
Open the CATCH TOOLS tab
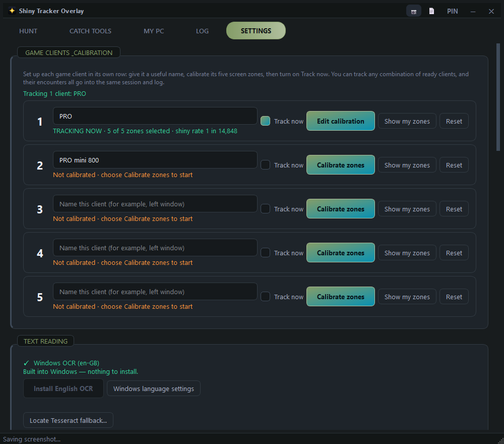(90, 31)
